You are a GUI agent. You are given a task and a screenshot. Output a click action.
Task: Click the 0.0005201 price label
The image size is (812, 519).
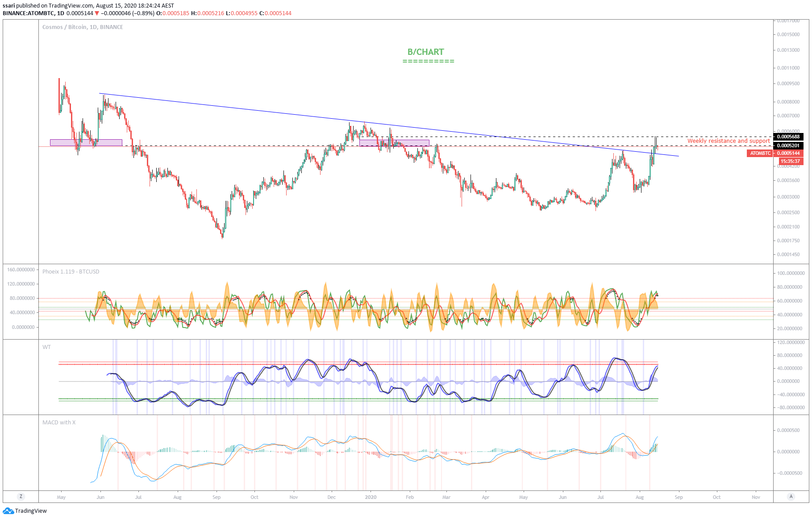pos(788,145)
